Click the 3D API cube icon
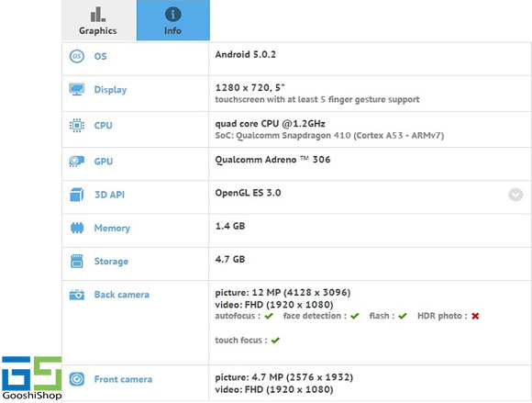Screen dimensions: 532x403 coord(77,195)
